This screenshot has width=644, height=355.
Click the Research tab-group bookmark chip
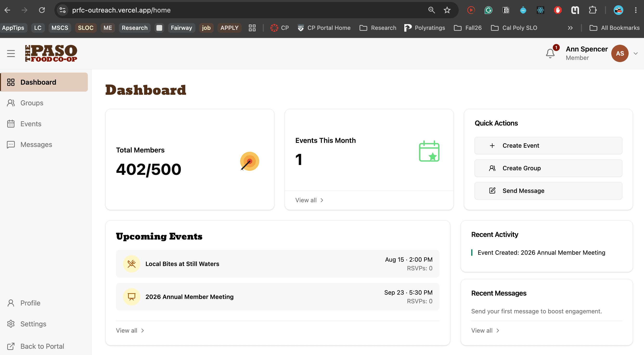(x=135, y=28)
